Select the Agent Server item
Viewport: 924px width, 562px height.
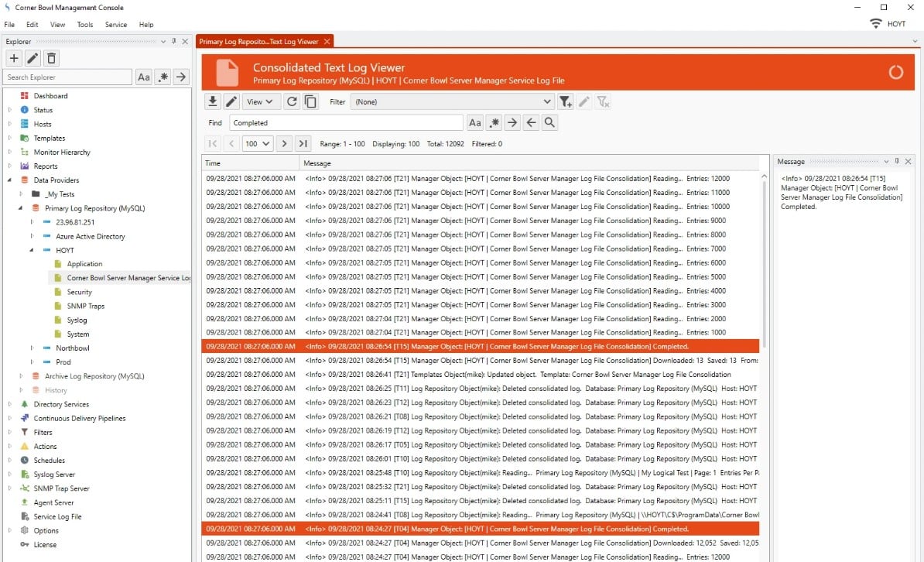[53, 502]
